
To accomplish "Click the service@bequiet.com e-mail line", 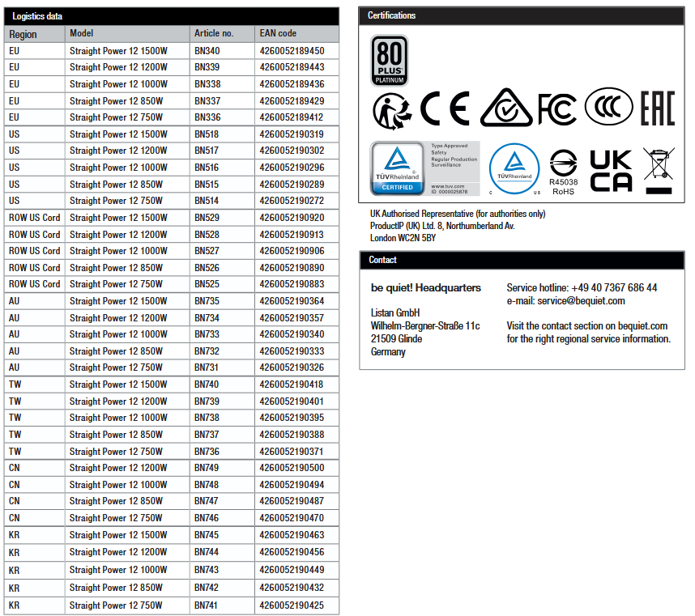I will [x=566, y=301].
